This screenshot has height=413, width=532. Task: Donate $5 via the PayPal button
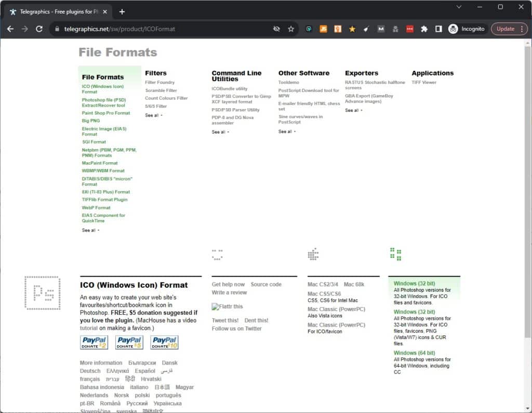[x=129, y=342]
